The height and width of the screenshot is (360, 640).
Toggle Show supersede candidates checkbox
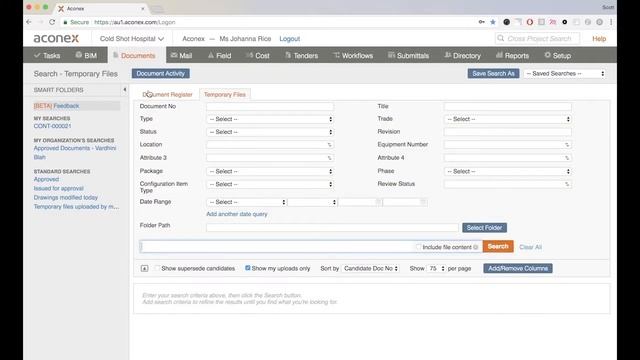(x=157, y=268)
